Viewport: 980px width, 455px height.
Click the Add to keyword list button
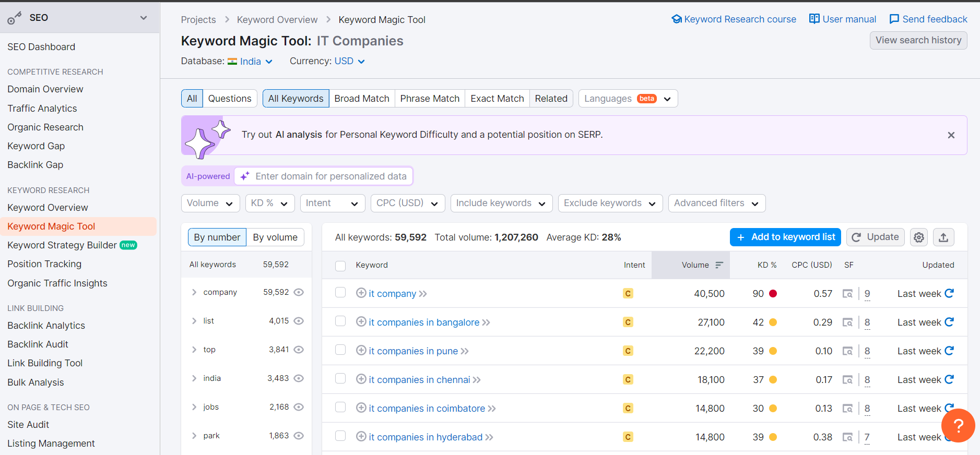(785, 237)
